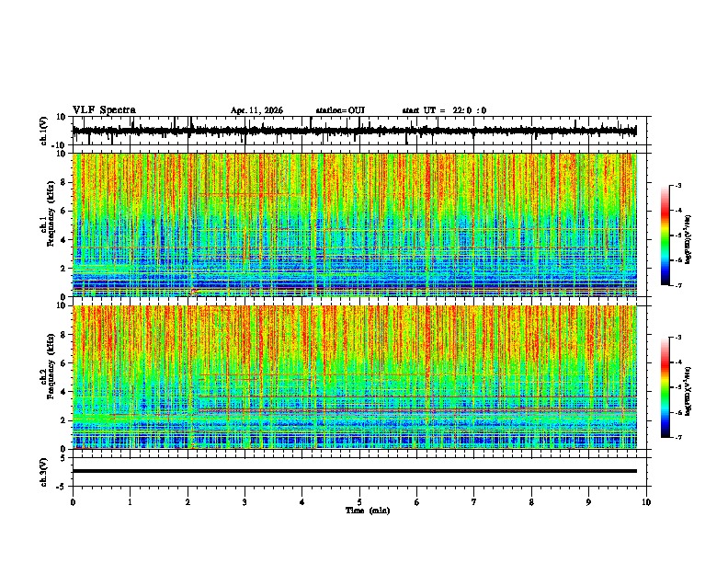The width and height of the screenshot is (728, 563).
Task: Click the '4' tick label on Time axis
Action: pos(302,502)
